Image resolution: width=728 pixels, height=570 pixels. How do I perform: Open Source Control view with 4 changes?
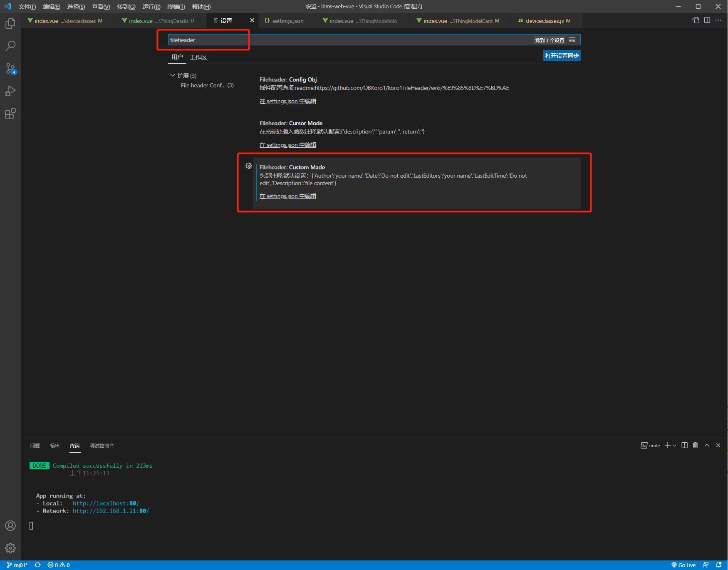click(10, 69)
